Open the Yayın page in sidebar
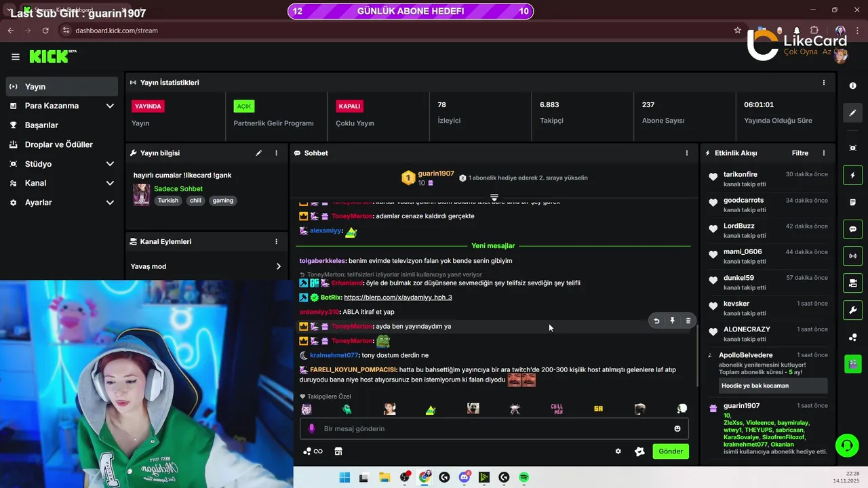The image size is (868, 488). click(62, 87)
